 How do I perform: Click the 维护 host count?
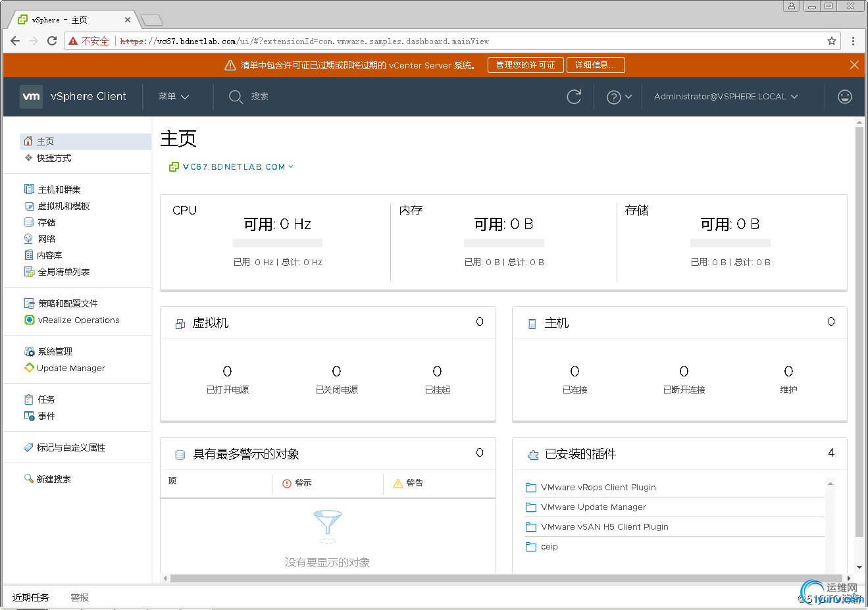pyautogui.click(x=788, y=371)
